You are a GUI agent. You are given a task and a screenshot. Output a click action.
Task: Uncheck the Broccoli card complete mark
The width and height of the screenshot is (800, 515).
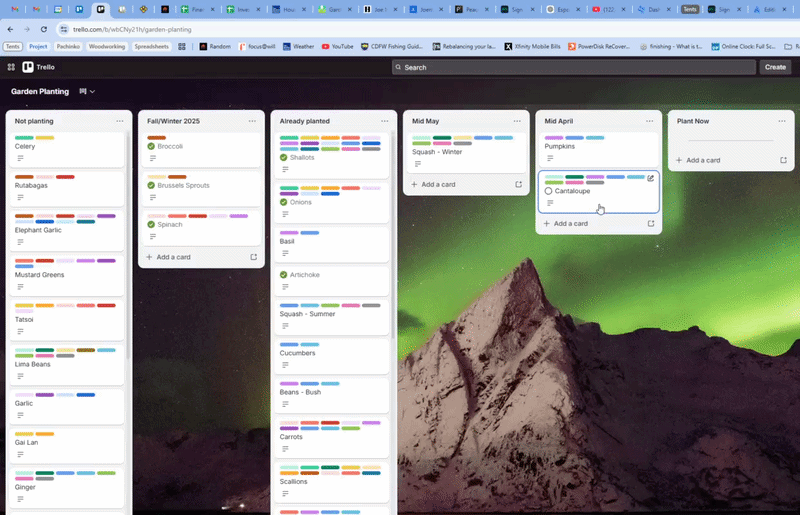point(151,146)
